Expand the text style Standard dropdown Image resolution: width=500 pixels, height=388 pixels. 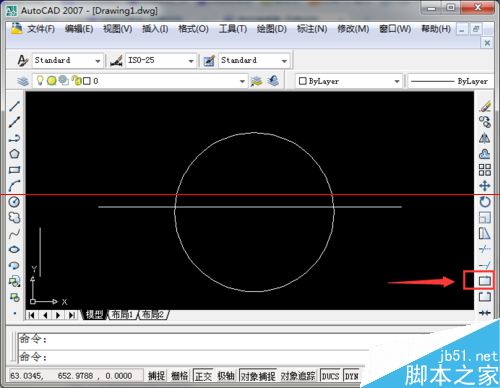pos(98,61)
